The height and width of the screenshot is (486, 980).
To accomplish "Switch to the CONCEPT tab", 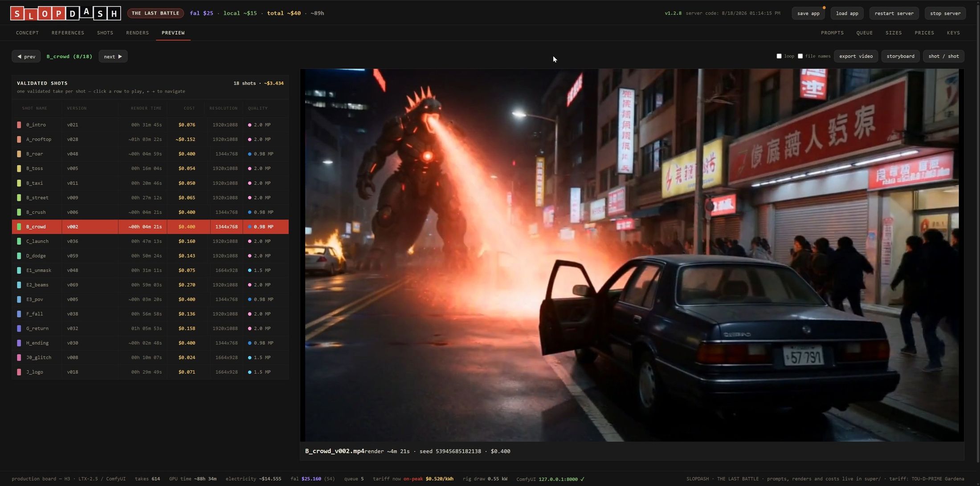I will [x=27, y=33].
